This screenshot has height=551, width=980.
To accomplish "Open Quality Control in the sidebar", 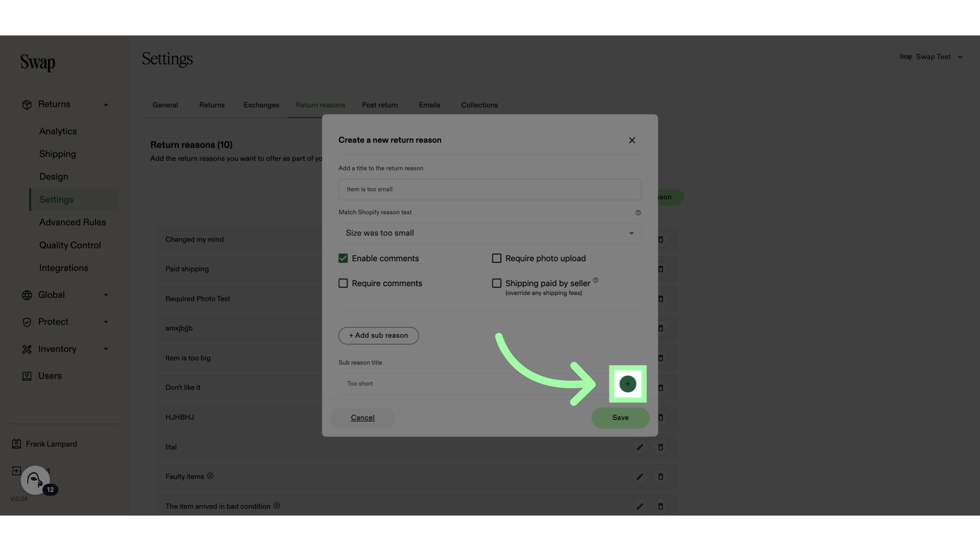I will tap(70, 246).
